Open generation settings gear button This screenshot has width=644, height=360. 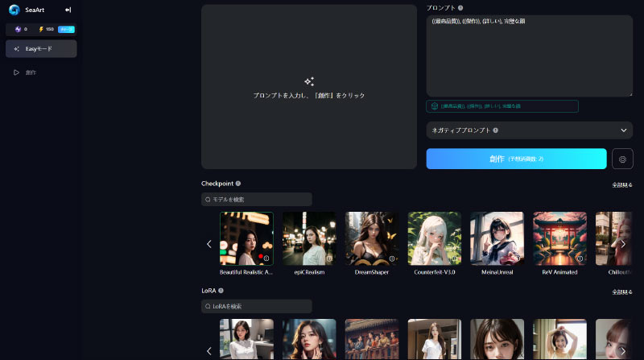click(622, 159)
